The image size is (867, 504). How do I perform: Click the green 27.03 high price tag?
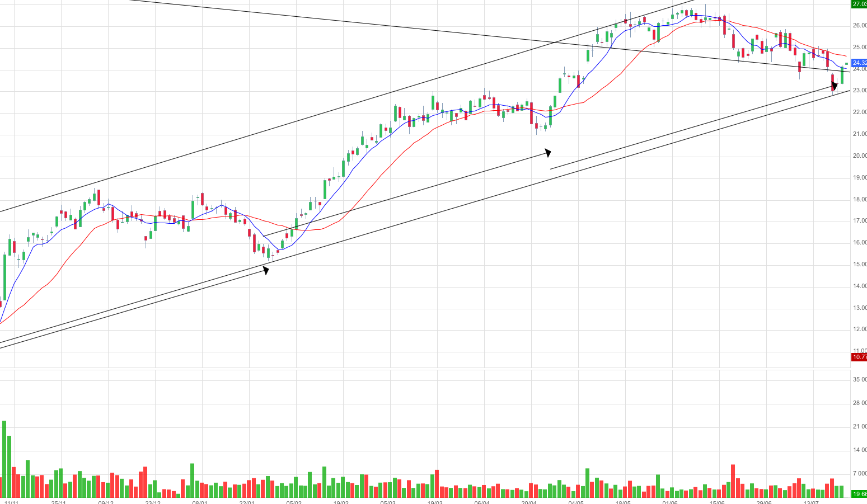click(859, 4)
